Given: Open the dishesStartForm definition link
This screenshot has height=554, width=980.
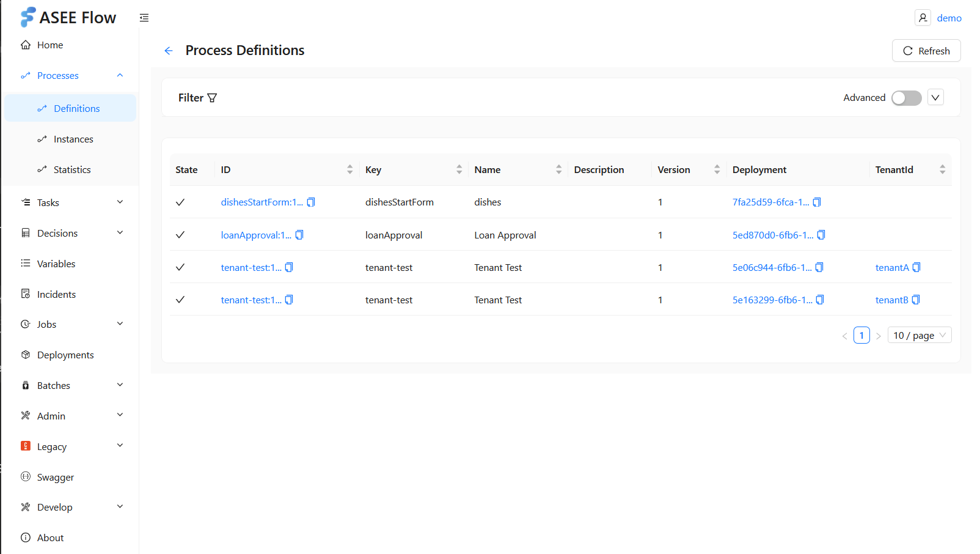Looking at the screenshot, I should (x=261, y=202).
